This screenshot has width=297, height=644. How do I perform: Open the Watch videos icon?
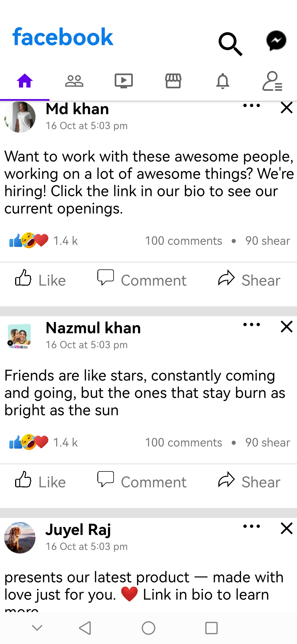[x=123, y=81]
